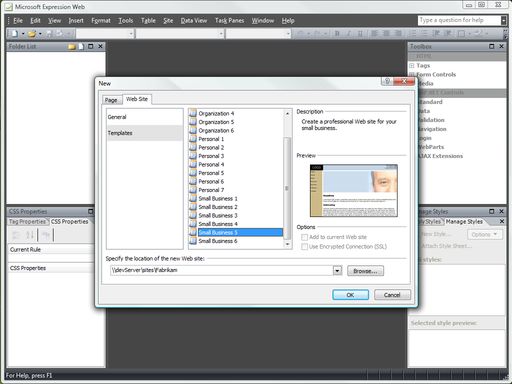Screen dimensions: 512x384
Task: Check Add to current Web site
Action: 304,237
